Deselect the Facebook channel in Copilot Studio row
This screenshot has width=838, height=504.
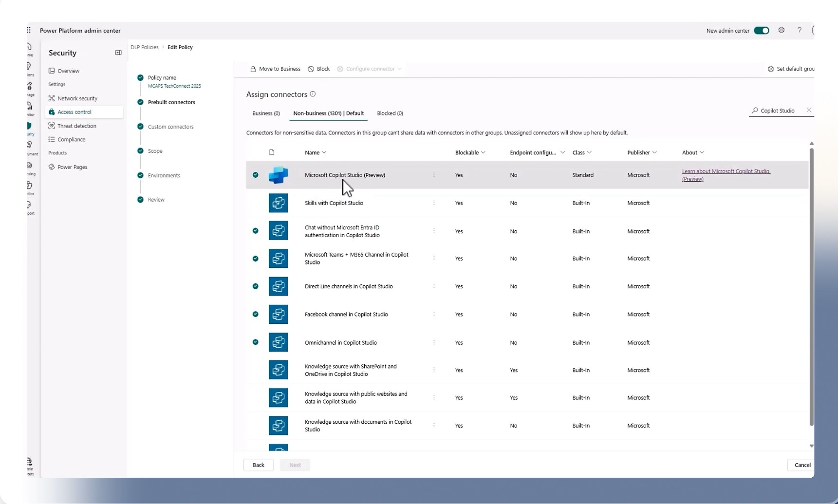pyautogui.click(x=256, y=314)
